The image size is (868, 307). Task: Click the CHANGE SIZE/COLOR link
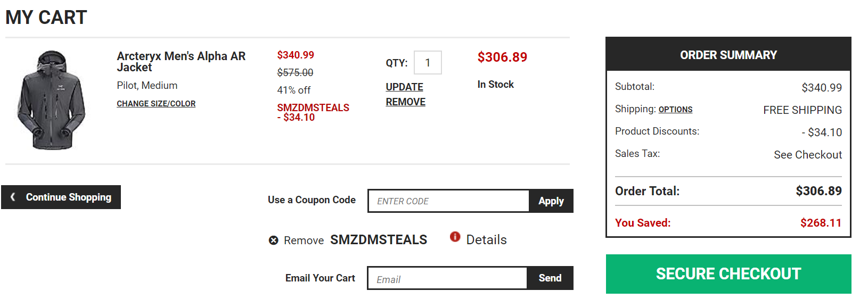(156, 104)
